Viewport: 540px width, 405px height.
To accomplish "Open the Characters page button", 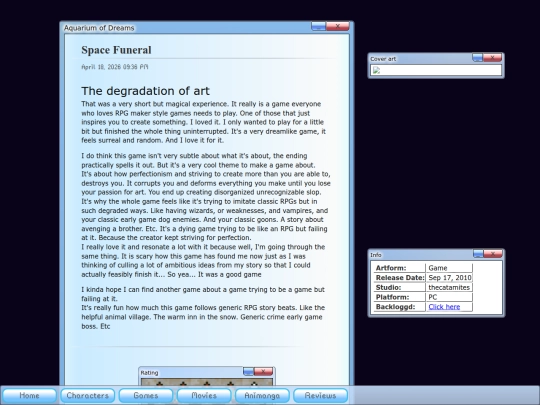I will [87, 395].
